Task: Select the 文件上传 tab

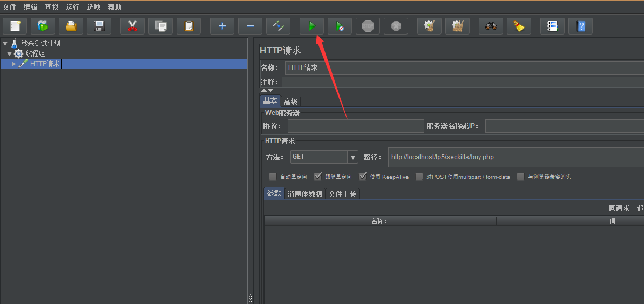Action: 343,194
